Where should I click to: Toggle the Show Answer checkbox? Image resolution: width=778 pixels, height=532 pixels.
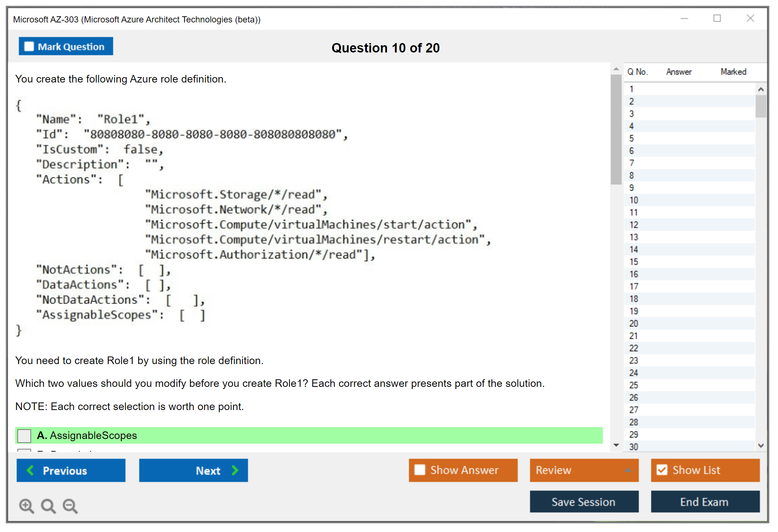(x=420, y=470)
